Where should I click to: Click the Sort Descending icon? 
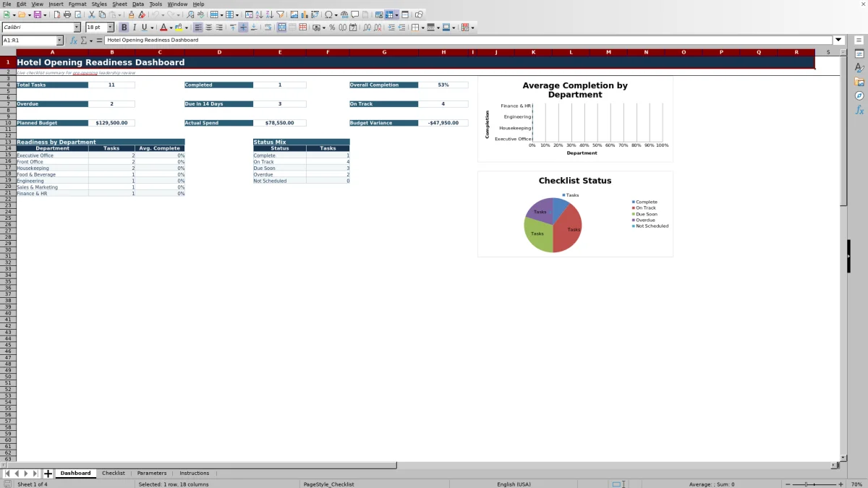click(x=269, y=14)
